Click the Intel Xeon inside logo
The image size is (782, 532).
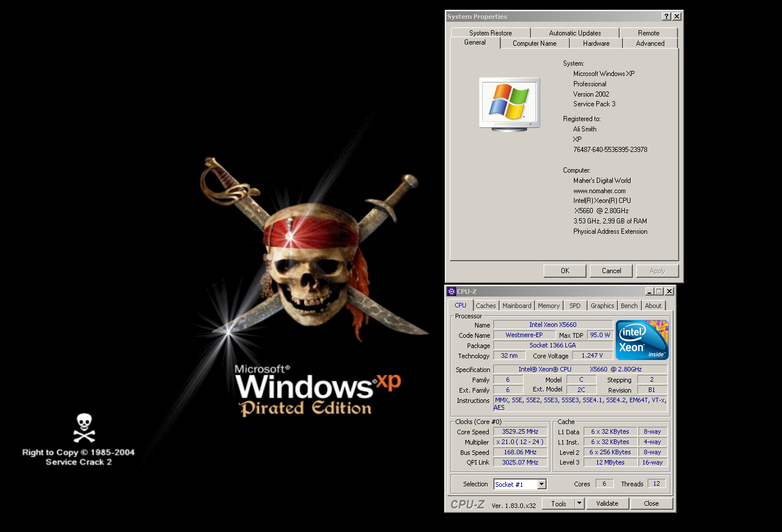click(x=642, y=339)
